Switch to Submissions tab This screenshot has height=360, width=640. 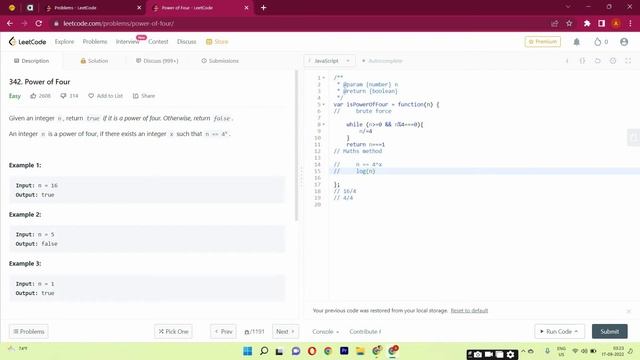tap(220, 61)
